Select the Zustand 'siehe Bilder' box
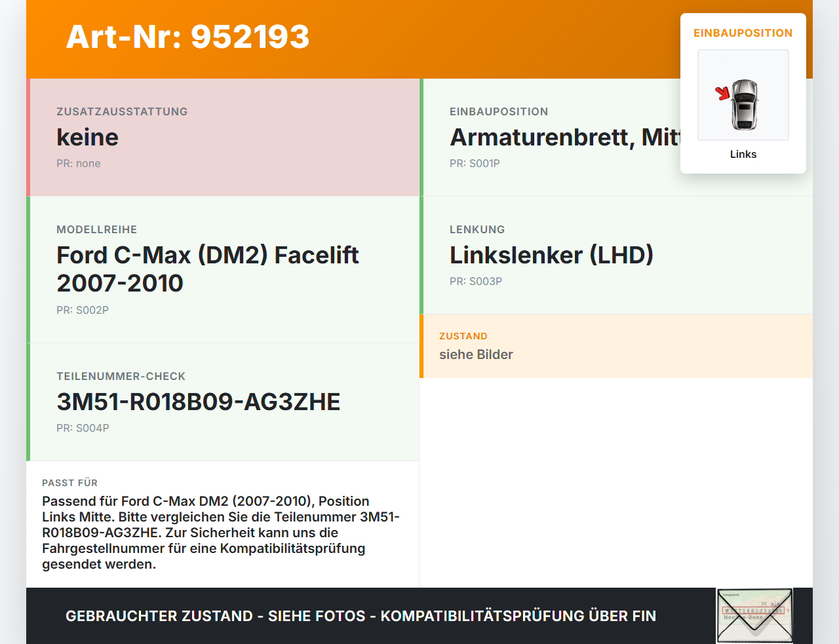 (x=616, y=346)
